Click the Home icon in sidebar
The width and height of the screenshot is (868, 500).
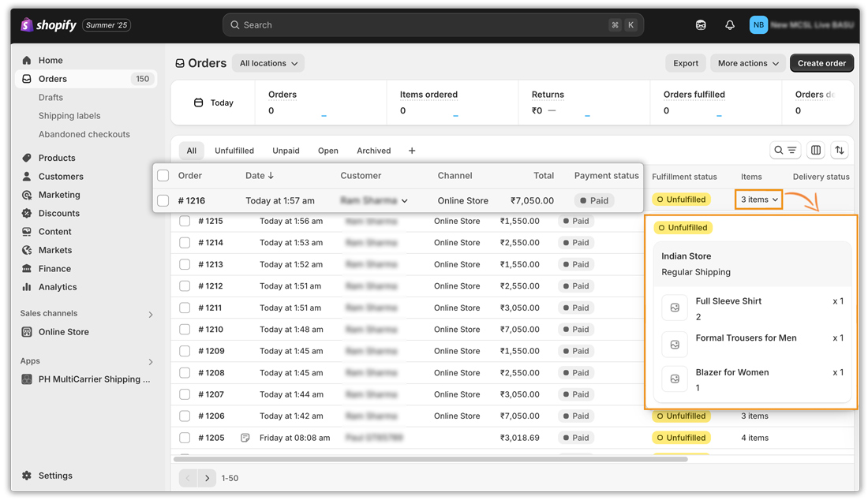(27, 60)
